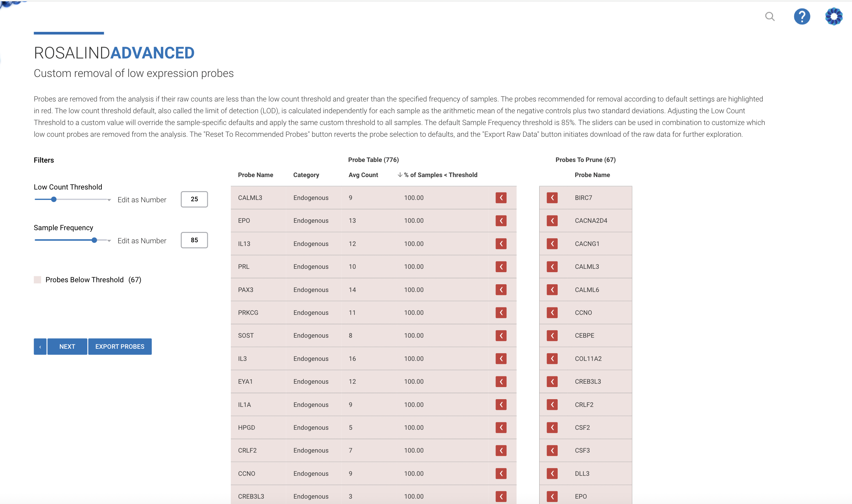Click dropdown arrow on Sample Frequency slider

(x=109, y=241)
